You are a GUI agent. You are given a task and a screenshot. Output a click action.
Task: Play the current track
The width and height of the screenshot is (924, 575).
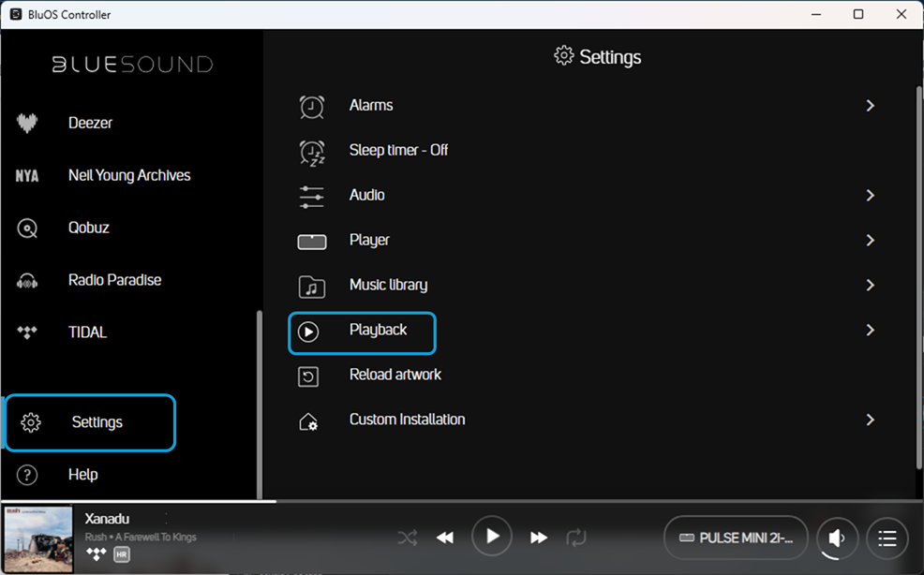(491, 536)
